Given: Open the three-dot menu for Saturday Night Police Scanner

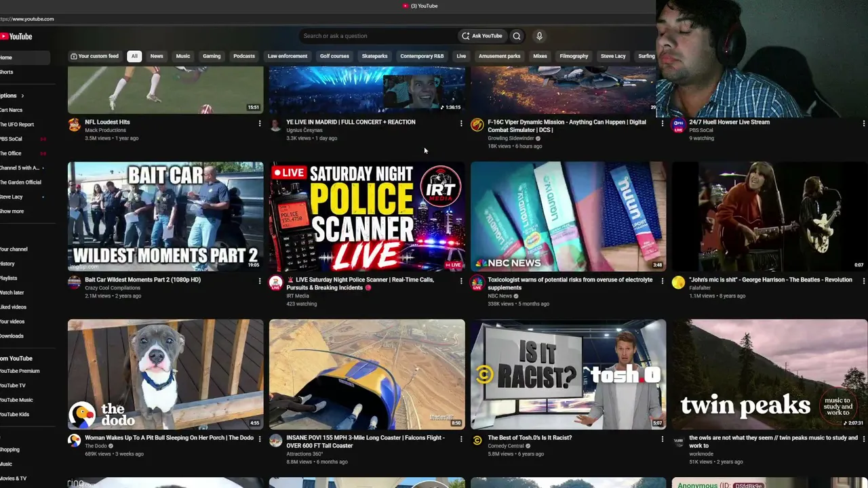Looking at the screenshot, I should pos(461,281).
